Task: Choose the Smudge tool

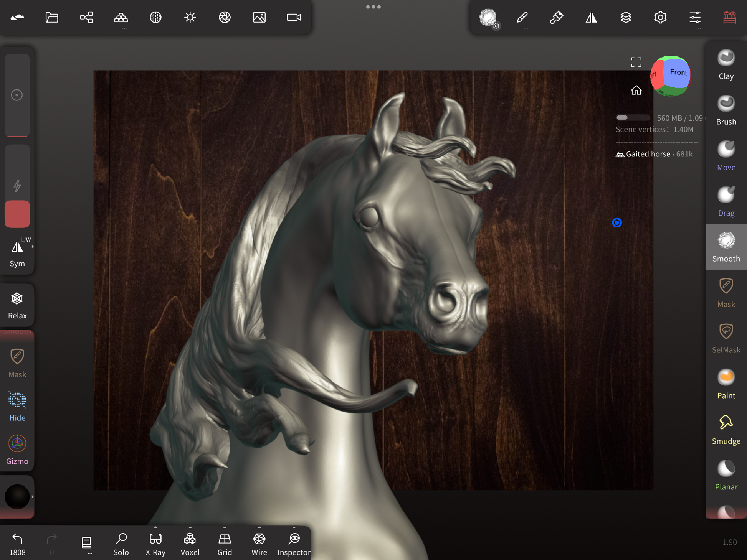Action: tap(726, 430)
